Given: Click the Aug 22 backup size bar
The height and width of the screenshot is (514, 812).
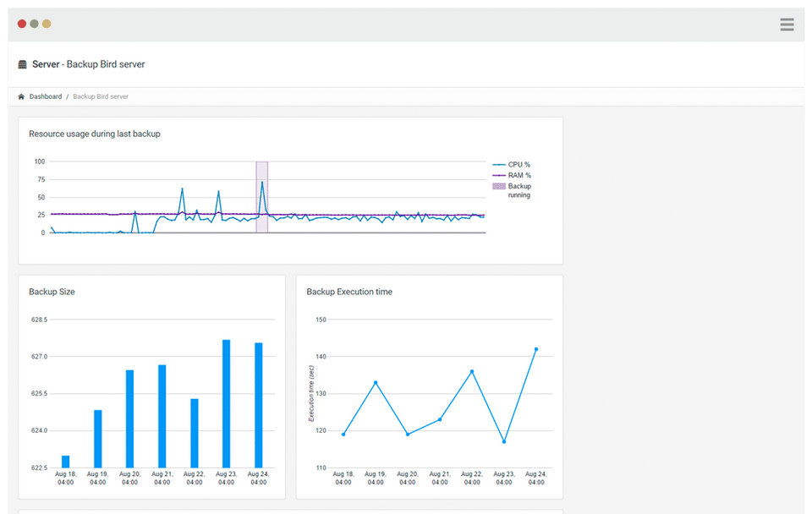Looking at the screenshot, I should point(195,433).
